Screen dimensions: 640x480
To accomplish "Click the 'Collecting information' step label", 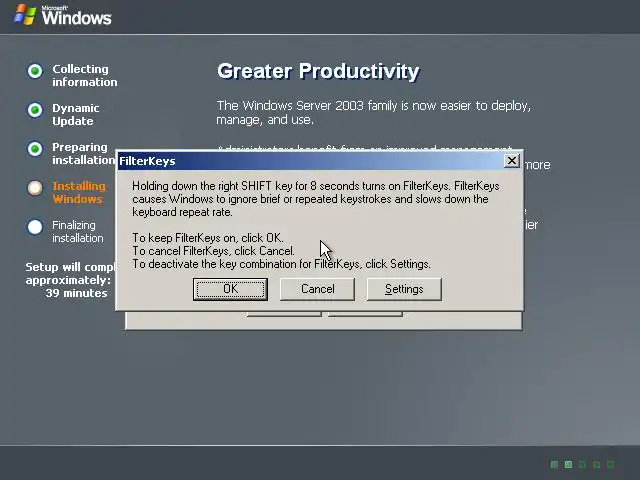I will 84,76.
